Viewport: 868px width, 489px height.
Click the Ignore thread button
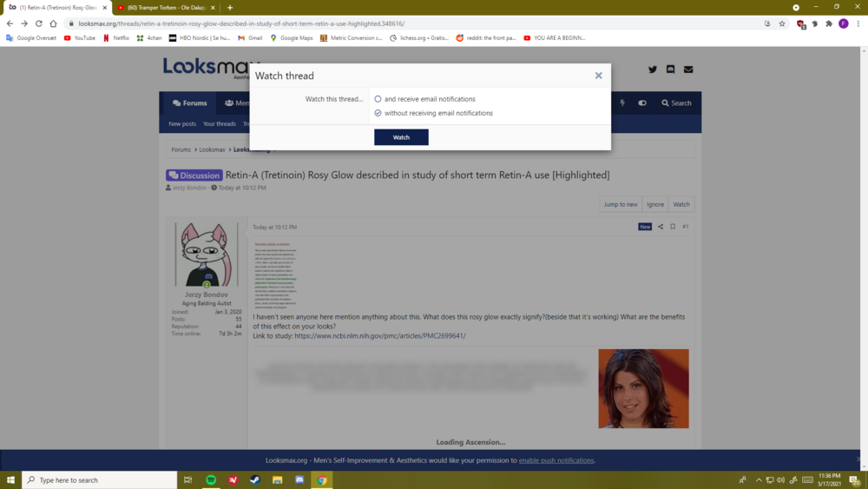[654, 204]
